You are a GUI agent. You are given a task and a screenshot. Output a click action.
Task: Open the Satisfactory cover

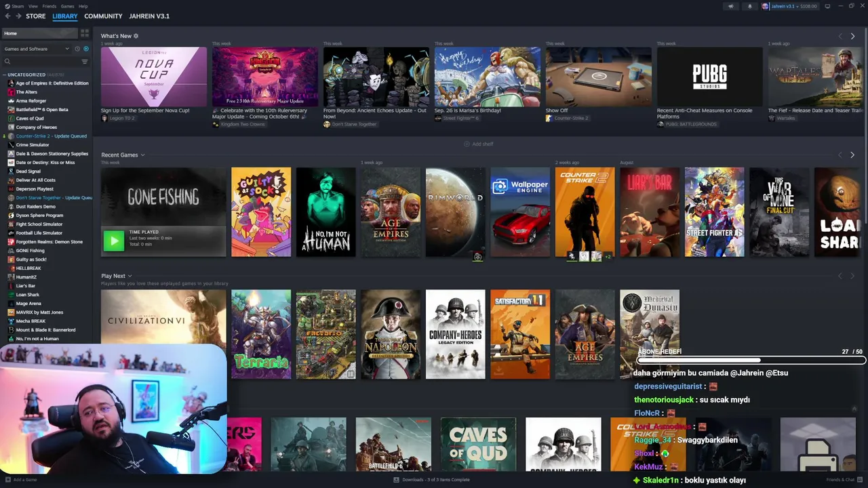(520, 334)
